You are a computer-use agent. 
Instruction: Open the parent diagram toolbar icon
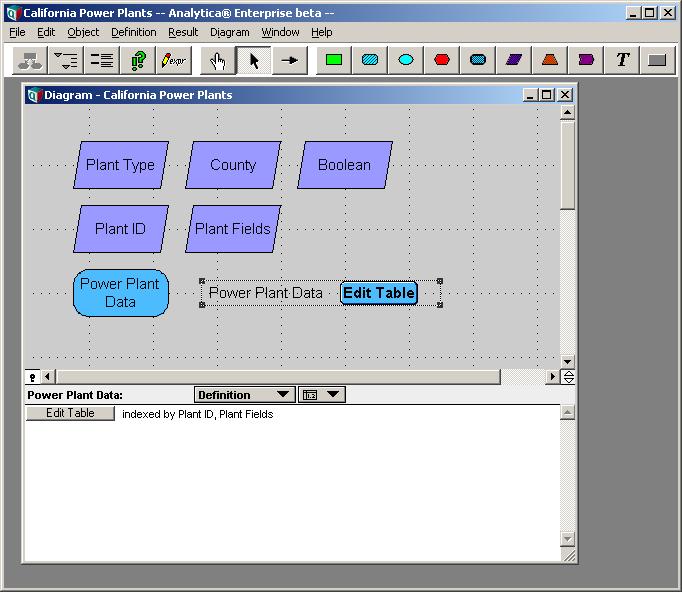pyautogui.click(x=30, y=60)
